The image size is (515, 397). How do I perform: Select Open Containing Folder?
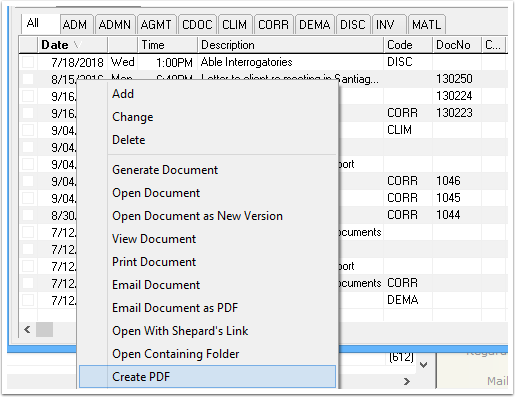[207, 354]
